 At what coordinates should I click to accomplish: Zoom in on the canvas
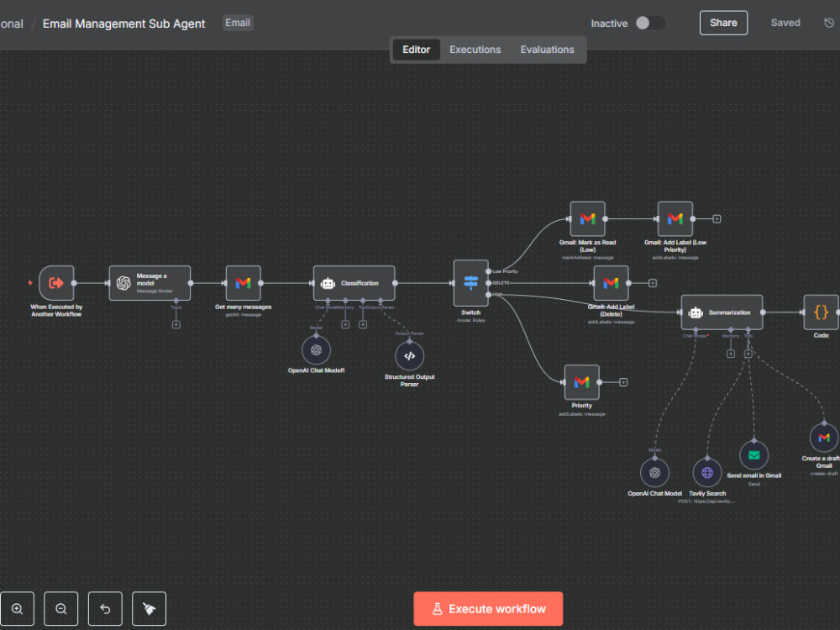(17, 608)
